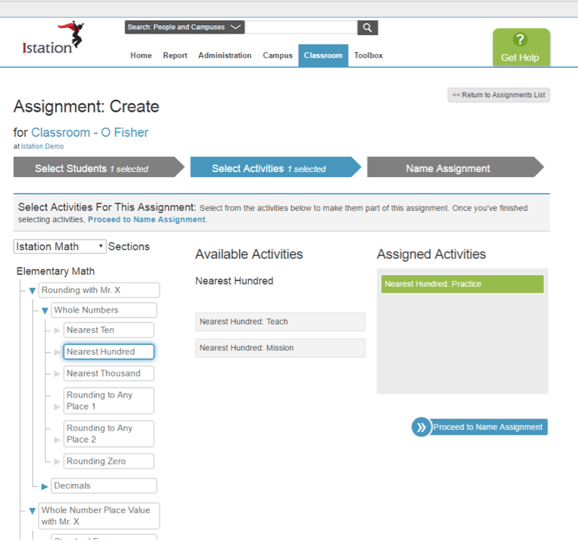
Task: Expand the Decimals section arrow
Action: click(45, 486)
